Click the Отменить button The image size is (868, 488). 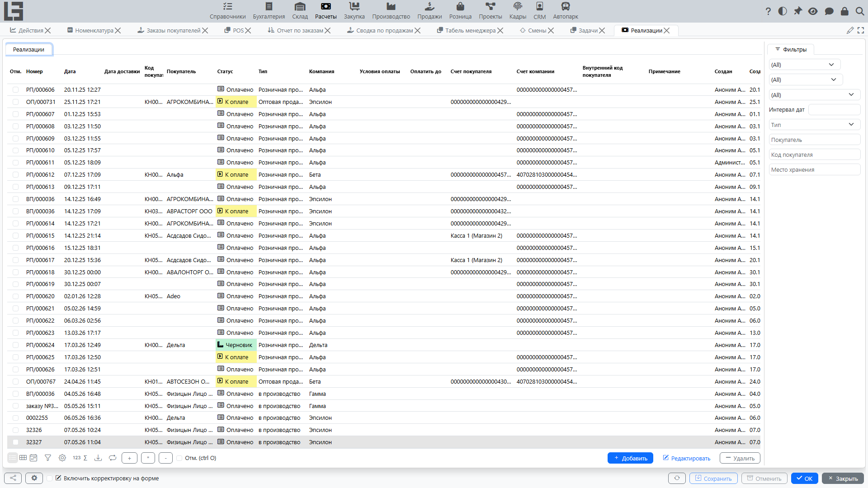pyautogui.click(x=764, y=479)
